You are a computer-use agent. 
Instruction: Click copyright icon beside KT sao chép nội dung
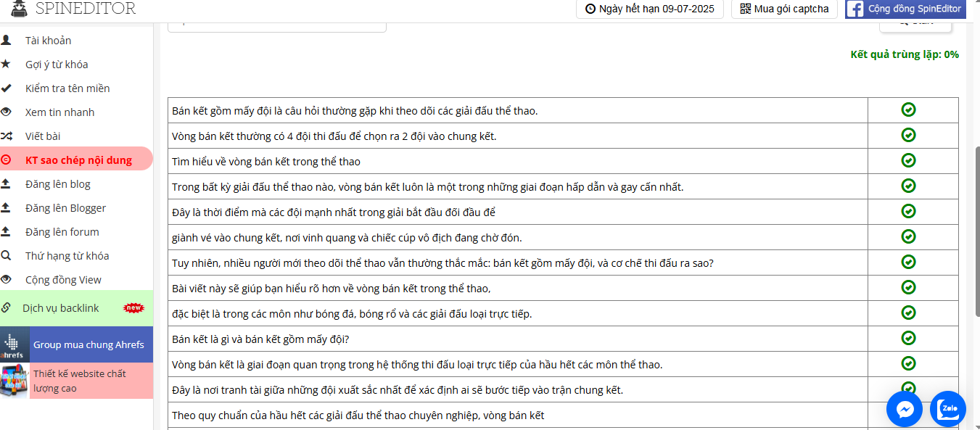click(x=6, y=160)
